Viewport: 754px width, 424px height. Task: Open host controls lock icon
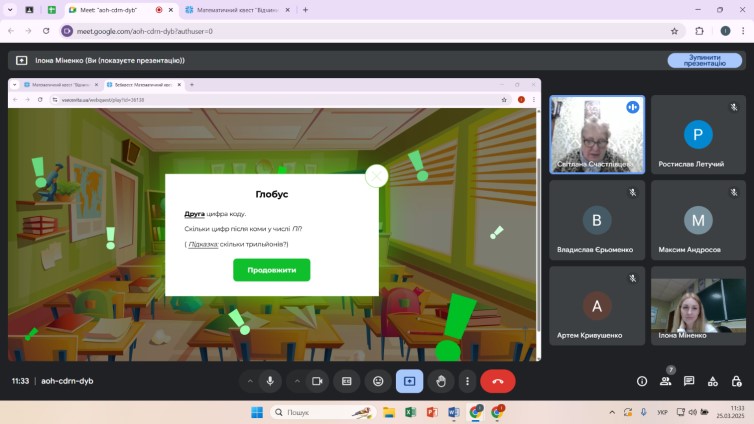[x=736, y=381]
